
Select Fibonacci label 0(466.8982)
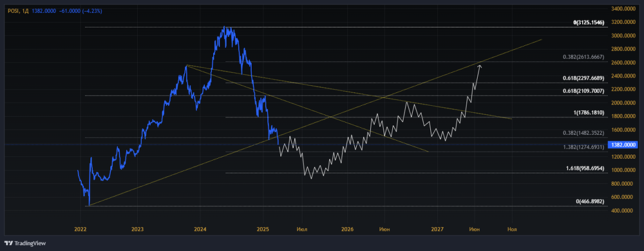(x=590, y=201)
